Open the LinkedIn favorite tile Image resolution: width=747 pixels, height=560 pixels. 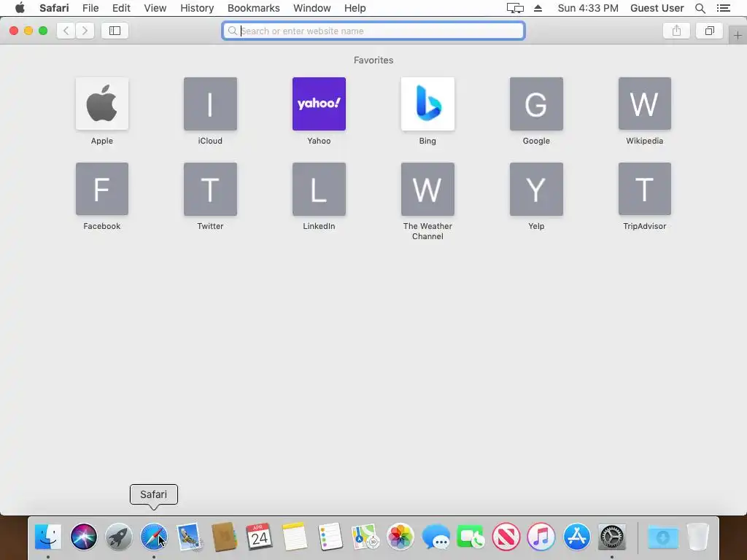pos(320,189)
